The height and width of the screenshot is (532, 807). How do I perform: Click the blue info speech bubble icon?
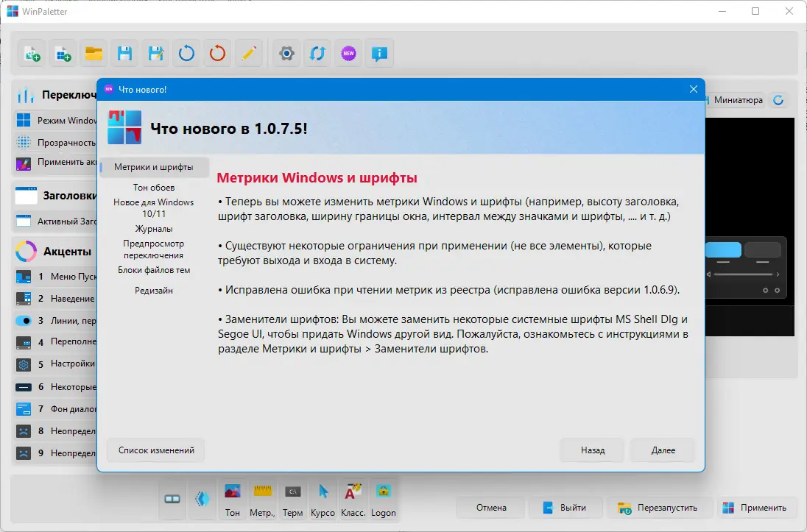pos(379,54)
